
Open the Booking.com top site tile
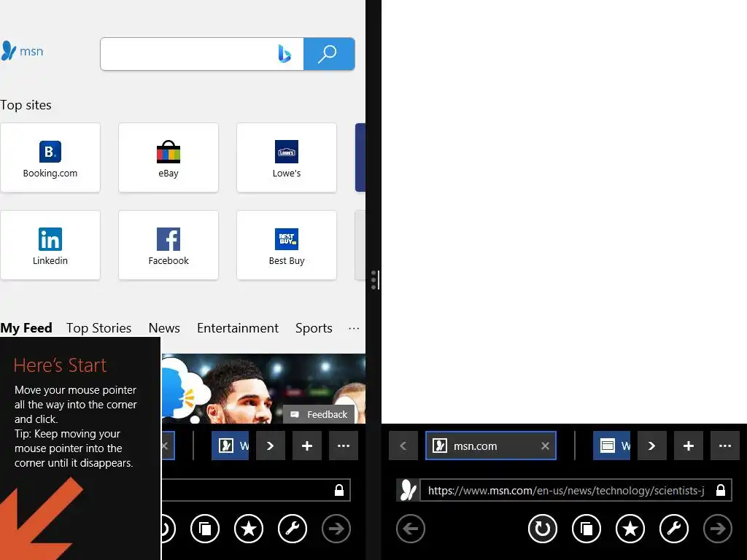coord(50,157)
